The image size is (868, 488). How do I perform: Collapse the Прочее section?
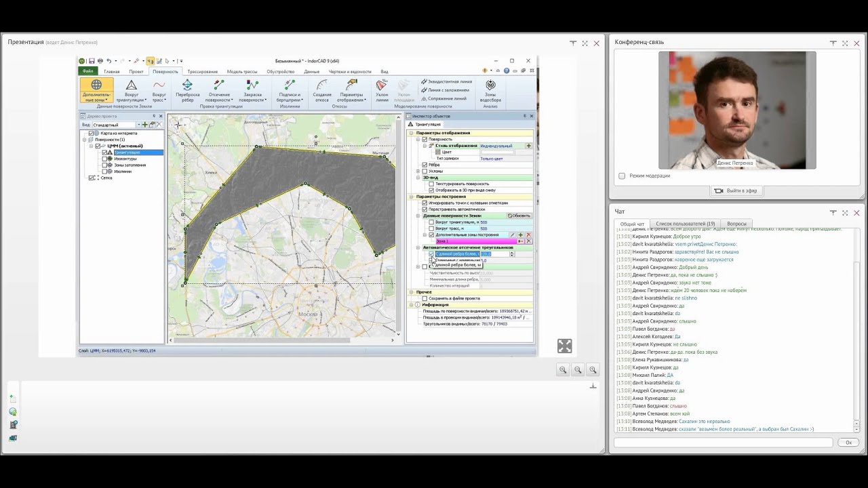[411, 292]
